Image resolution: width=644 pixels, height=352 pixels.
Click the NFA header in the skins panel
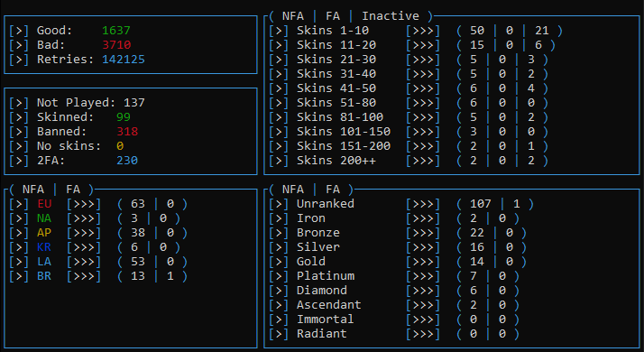[x=293, y=16]
